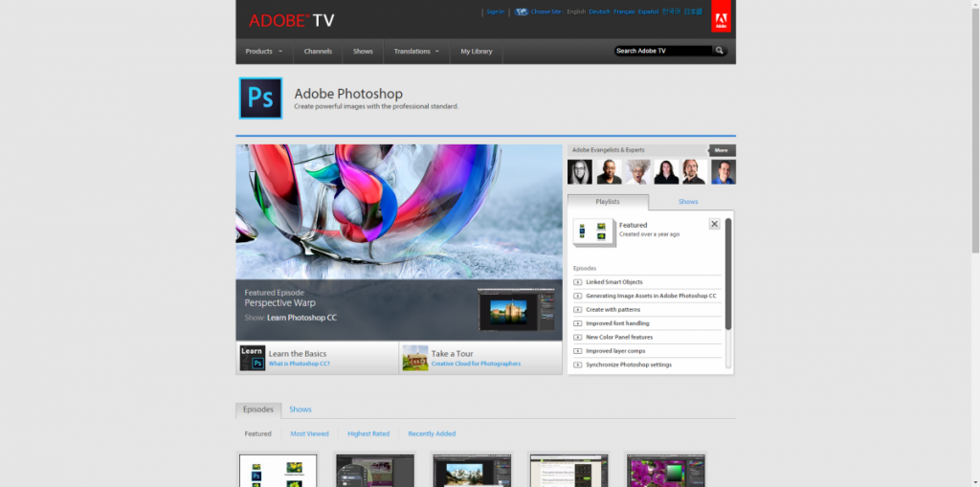The image size is (980, 487).
Task: Click the Adobe Photoshop page heading
Action: click(x=348, y=94)
